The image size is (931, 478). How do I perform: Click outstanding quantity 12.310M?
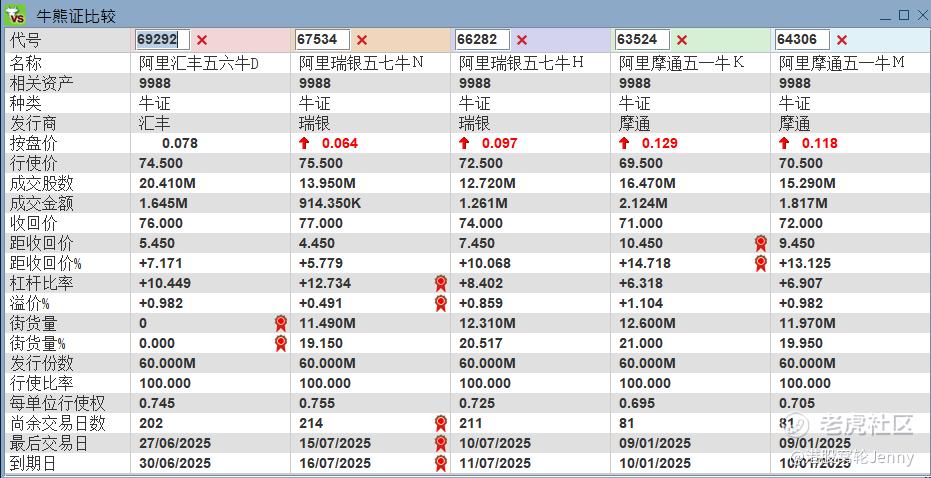487,324
